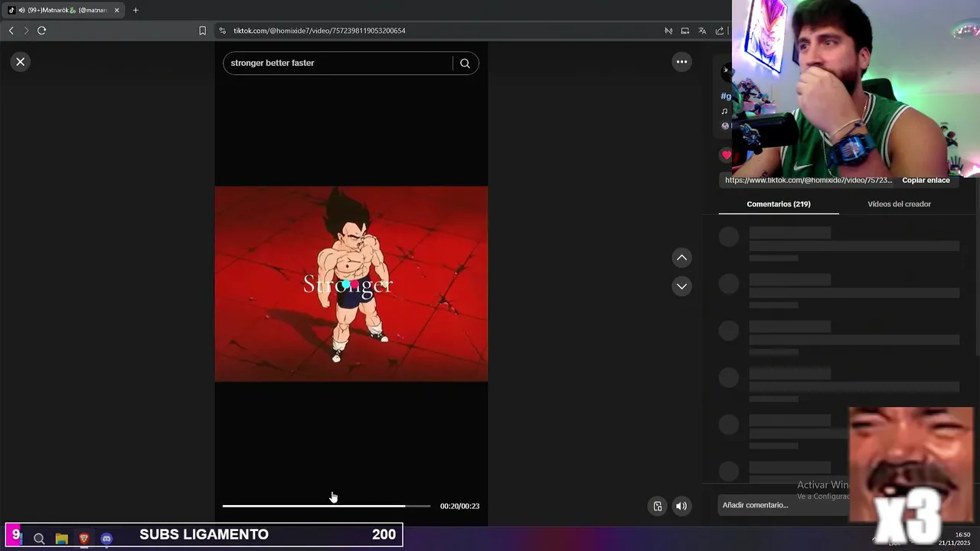Click the picture-in-picture icon in the address bar
980x551 pixels.
[685, 31]
